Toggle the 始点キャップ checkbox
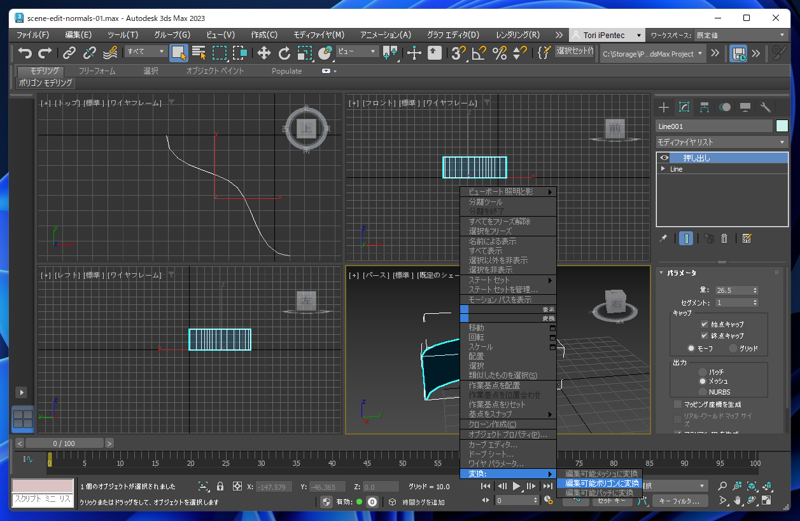The image size is (800, 521). point(705,324)
